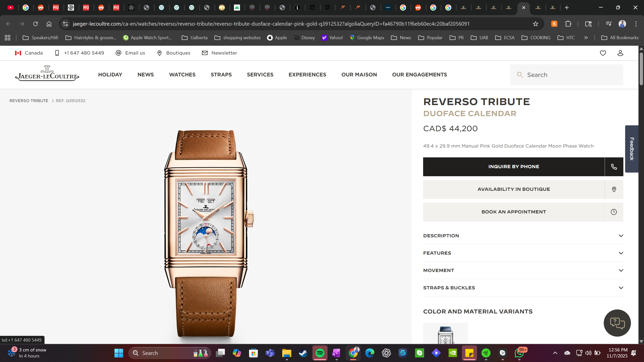
Task: Click the wishlist heart icon
Action: (603, 53)
